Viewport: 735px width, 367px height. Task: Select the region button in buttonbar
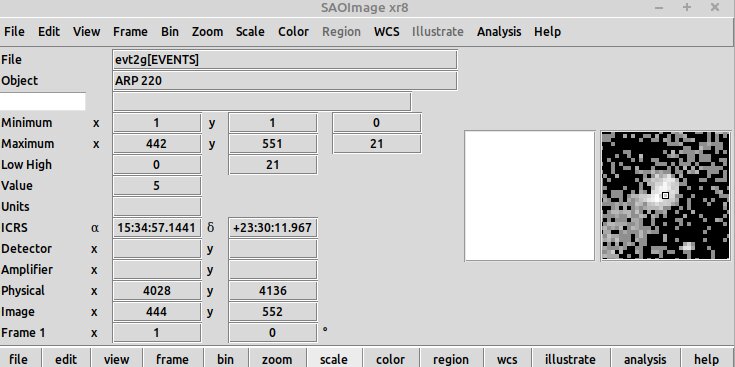[x=450, y=359]
